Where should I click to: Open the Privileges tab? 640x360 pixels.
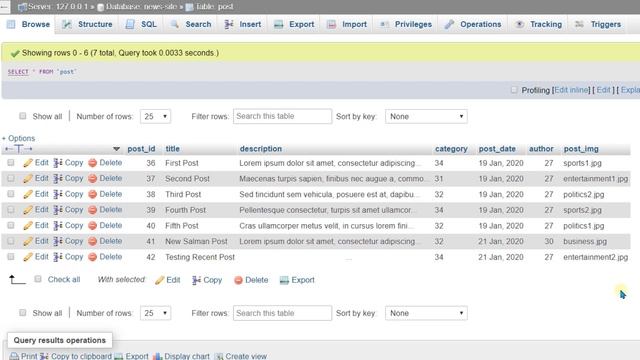point(406,24)
